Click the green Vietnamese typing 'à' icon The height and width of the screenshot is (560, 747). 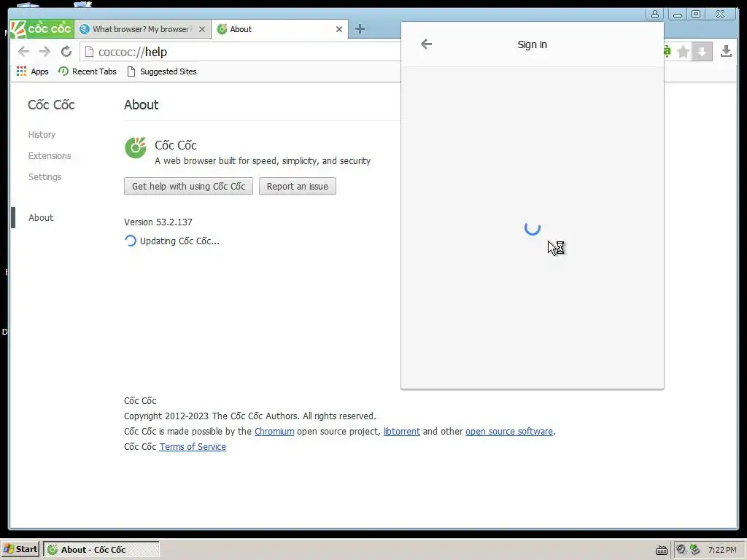pos(667,52)
